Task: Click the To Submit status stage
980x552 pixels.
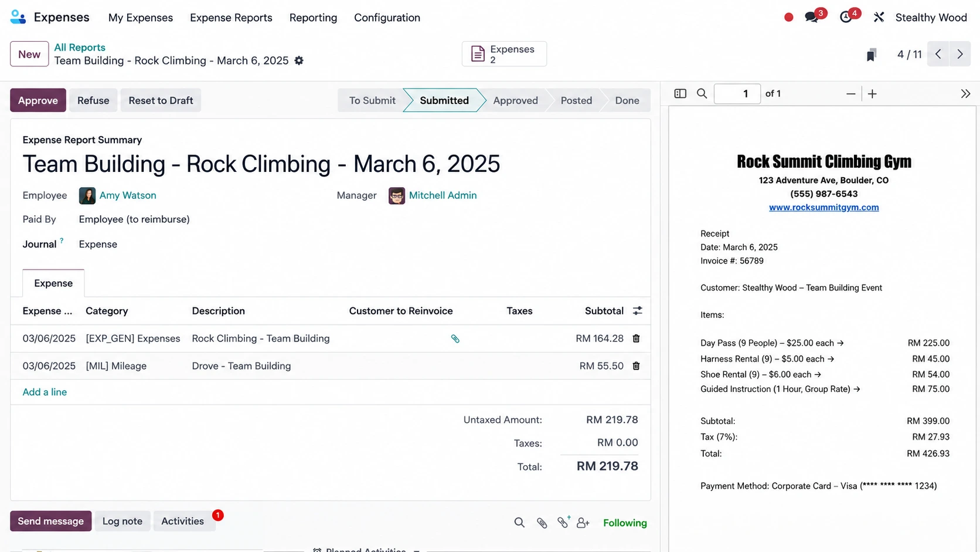Action: click(x=372, y=100)
